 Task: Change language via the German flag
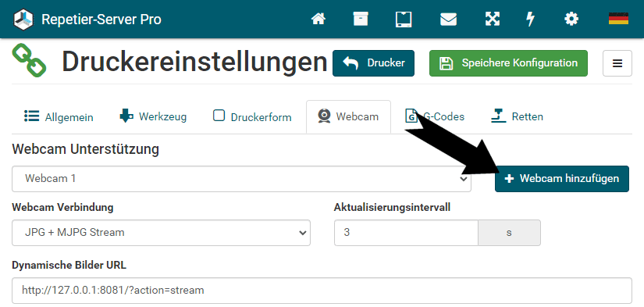point(618,19)
